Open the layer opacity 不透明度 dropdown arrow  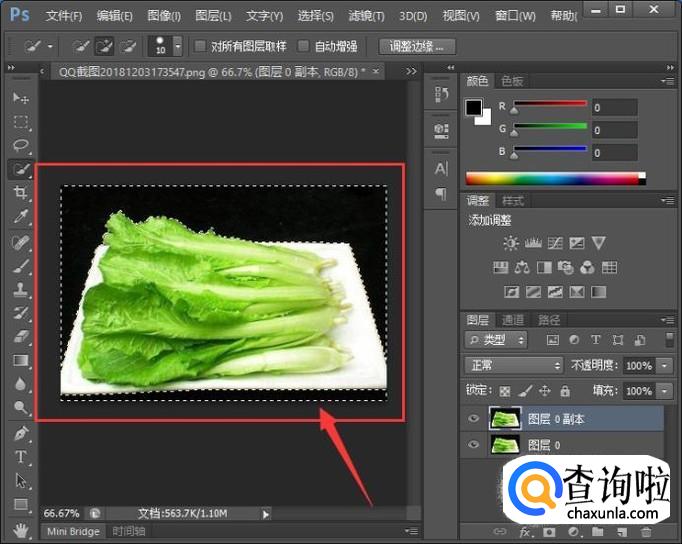(666, 366)
